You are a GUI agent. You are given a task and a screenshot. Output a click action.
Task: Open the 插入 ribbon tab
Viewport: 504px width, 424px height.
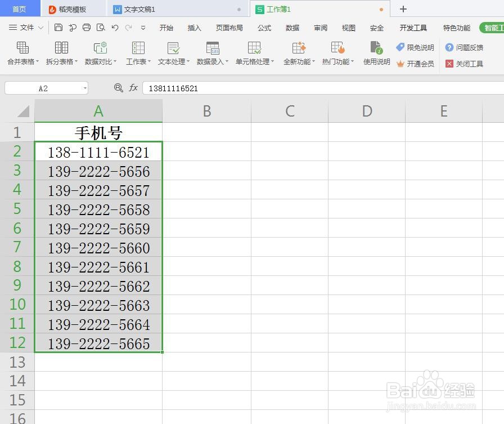click(194, 28)
